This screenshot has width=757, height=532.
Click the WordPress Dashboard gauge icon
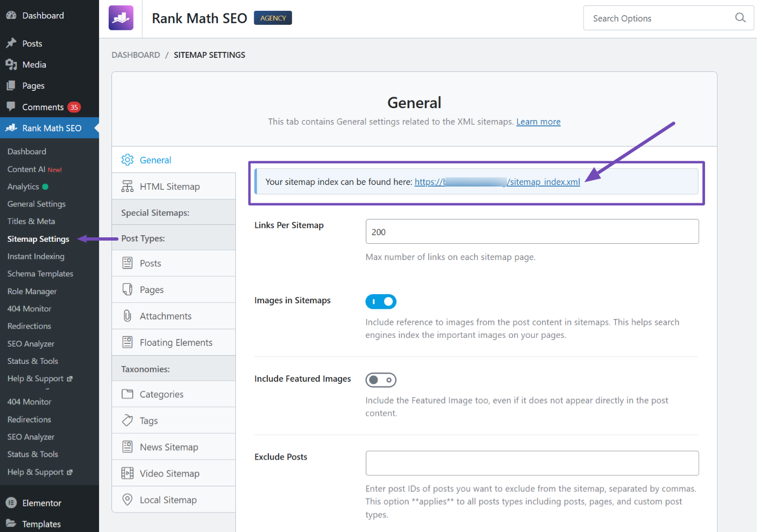pos(11,15)
